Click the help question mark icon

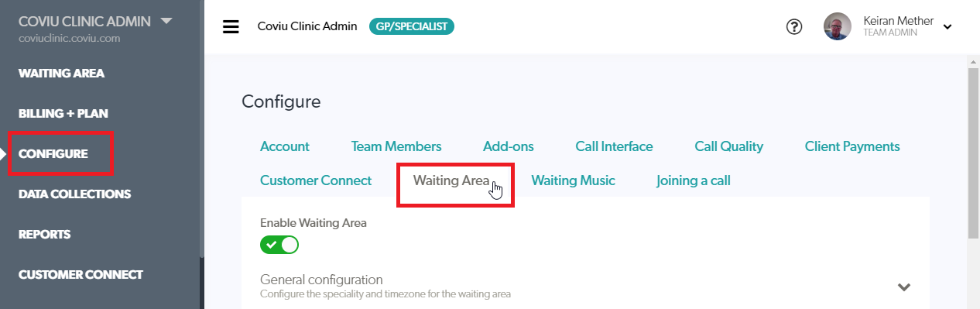793,26
